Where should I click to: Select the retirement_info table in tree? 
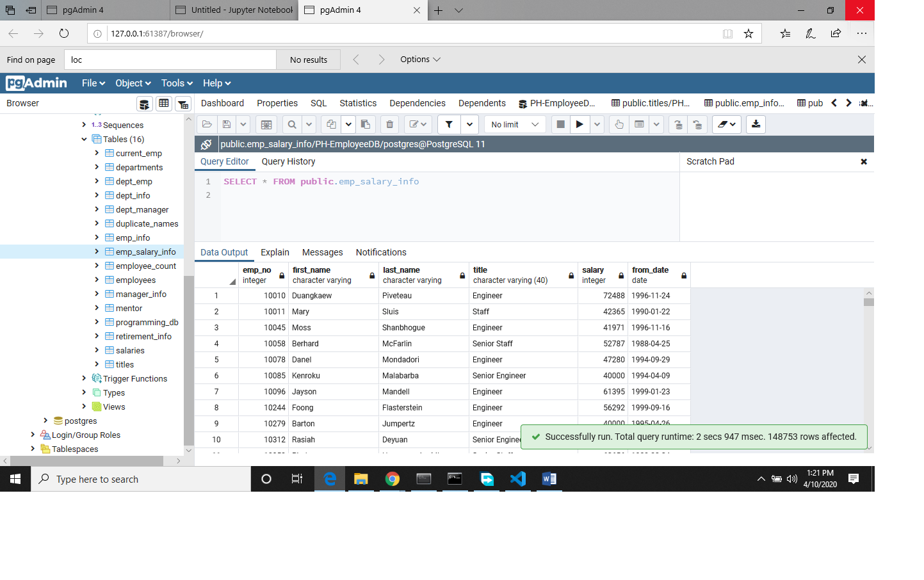(x=143, y=336)
